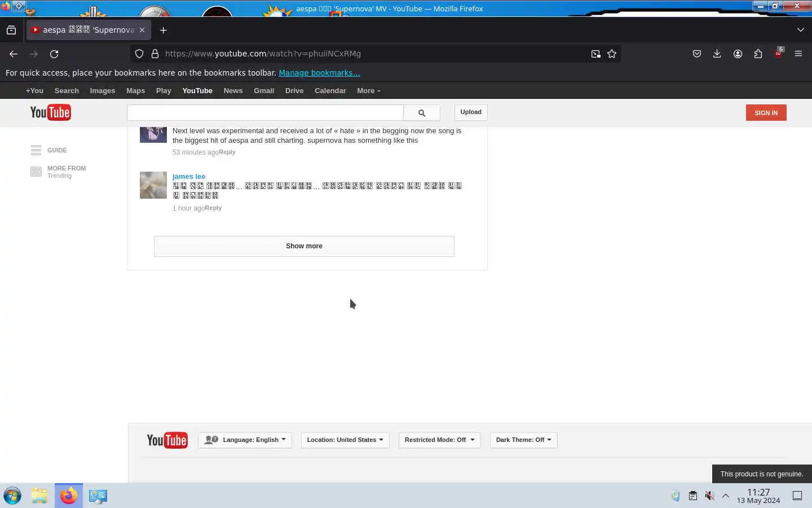
Task: Click the YouTube logo in the header
Action: 50,112
